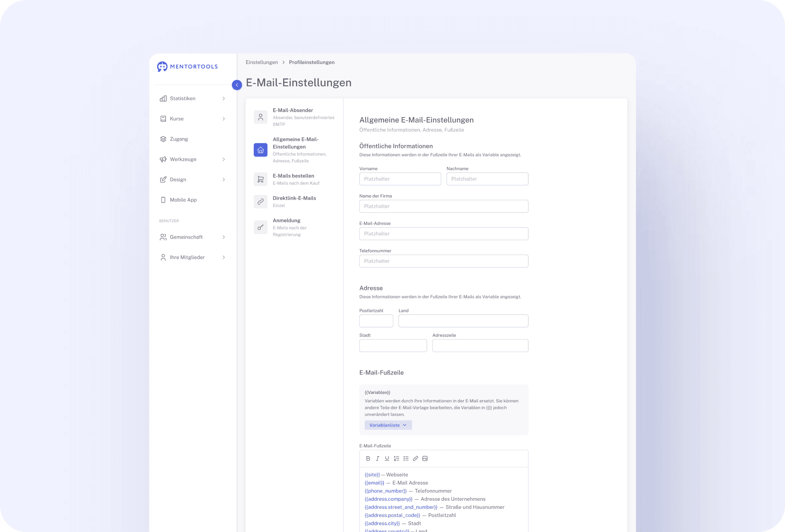Apply bold formatting in footer editor
The image size is (785, 532).
click(x=368, y=459)
